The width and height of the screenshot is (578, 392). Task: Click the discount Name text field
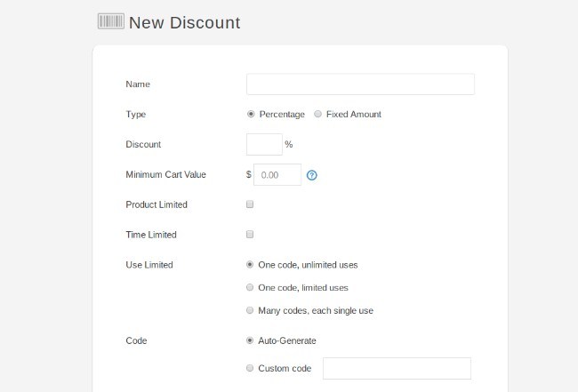point(360,84)
